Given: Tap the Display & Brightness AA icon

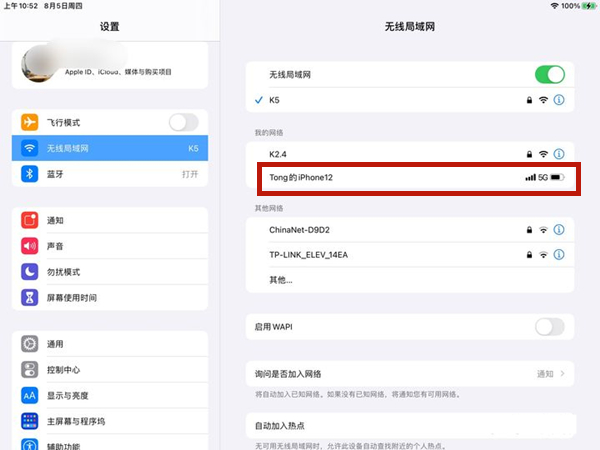Looking at the screenshot, I should point(29,395).
